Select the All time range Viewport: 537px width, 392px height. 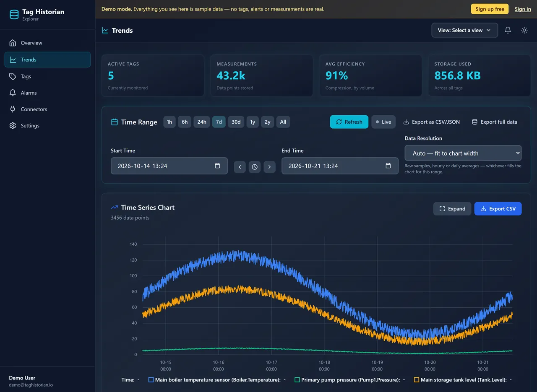point(283,122)
